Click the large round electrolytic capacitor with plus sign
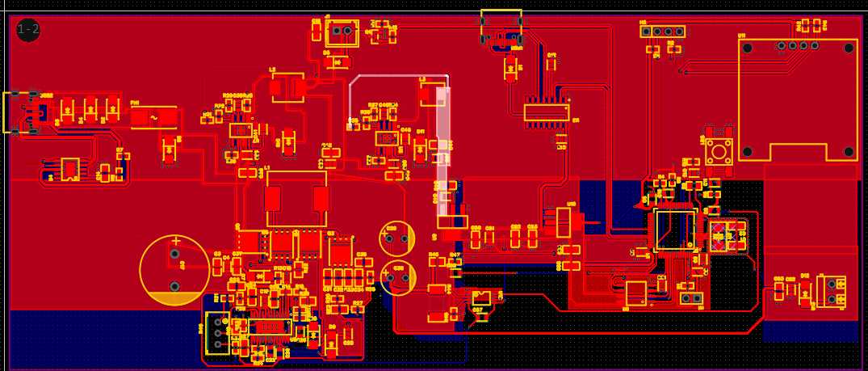868x371 pixels. 175,270
